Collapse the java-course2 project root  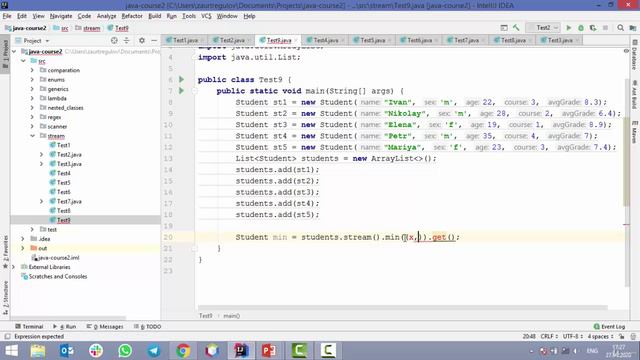[14, 52]
